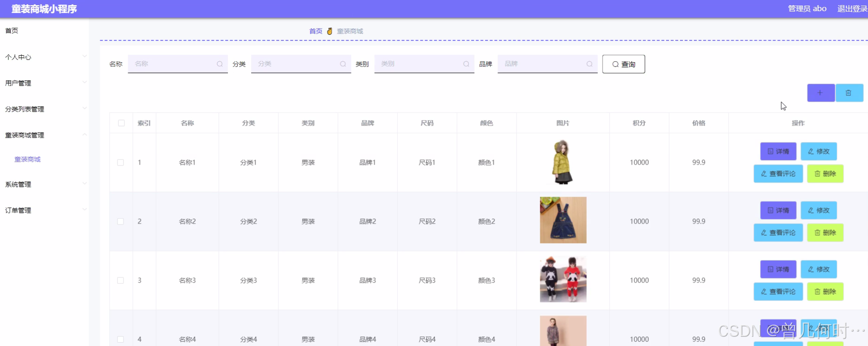Click 退出登录 in the top bar

(852, 8)
